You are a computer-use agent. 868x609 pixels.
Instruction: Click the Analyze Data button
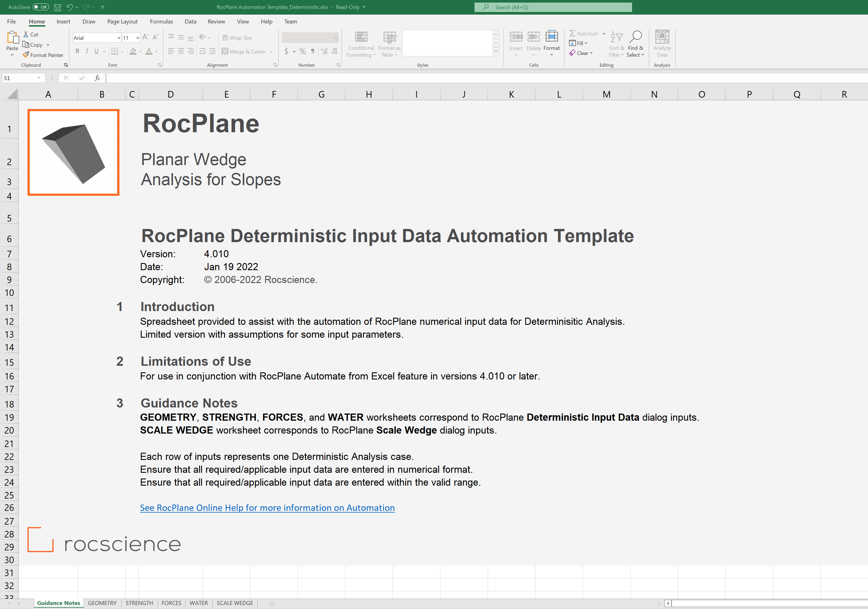point(662,44)
